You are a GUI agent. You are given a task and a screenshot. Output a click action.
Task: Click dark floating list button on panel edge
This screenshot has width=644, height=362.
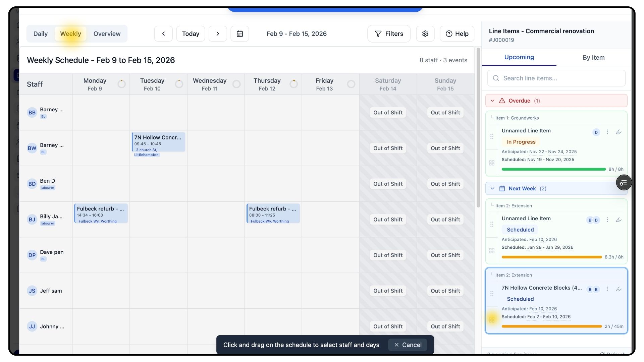(624, 183)
